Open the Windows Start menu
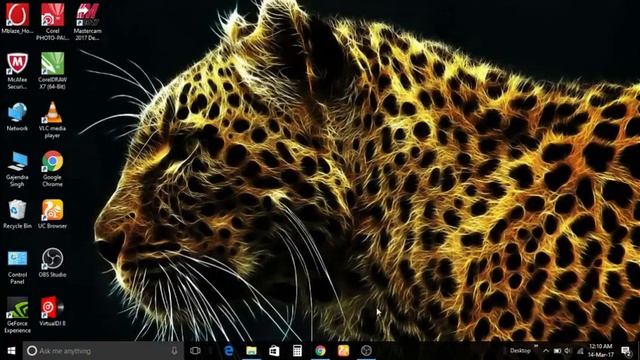Screen dimensions: 640x360 coord(11,351)
